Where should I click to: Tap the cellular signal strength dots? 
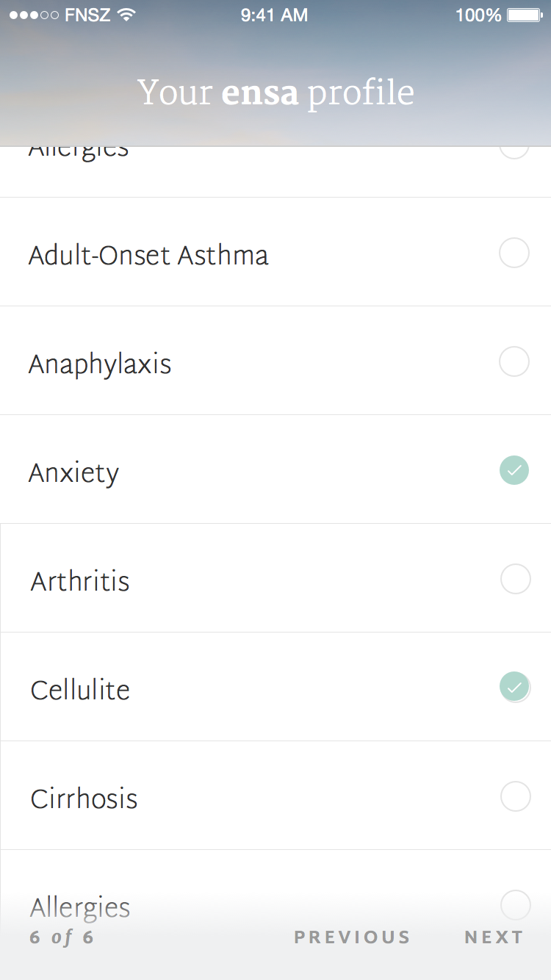click(x=34, y=15)
